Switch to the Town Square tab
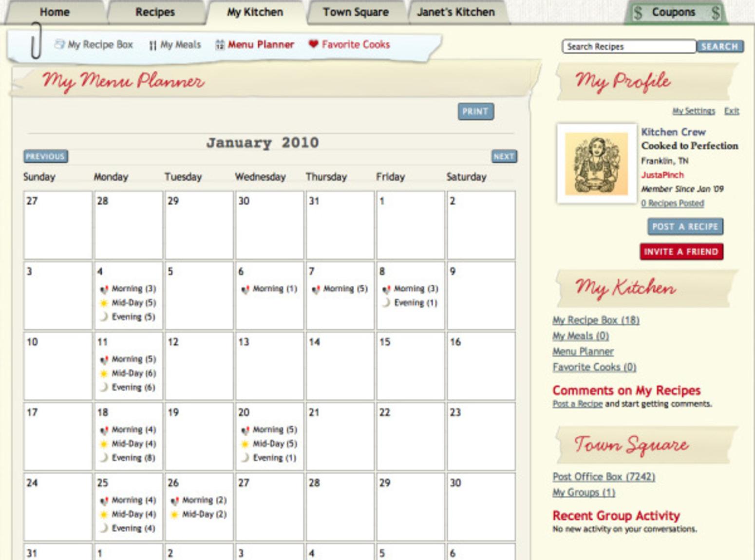The height and width of the screenshot is (560, 755). tap(354, 12)
